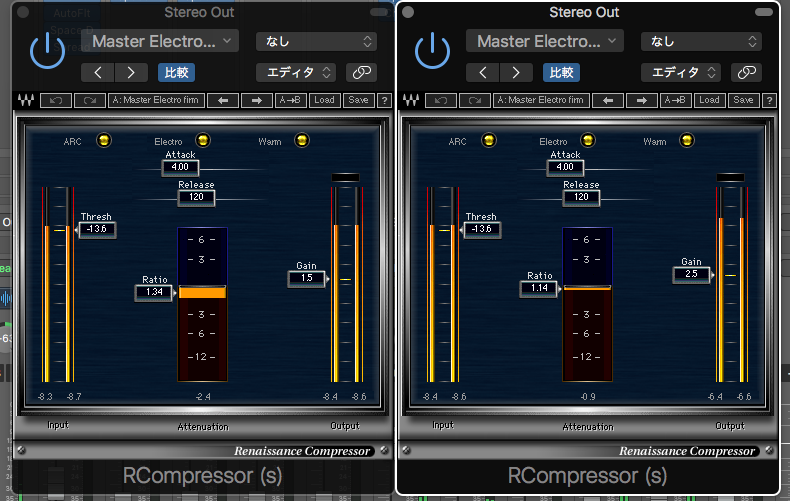Toggle Electro mode light in right compressor

[587, 140]
